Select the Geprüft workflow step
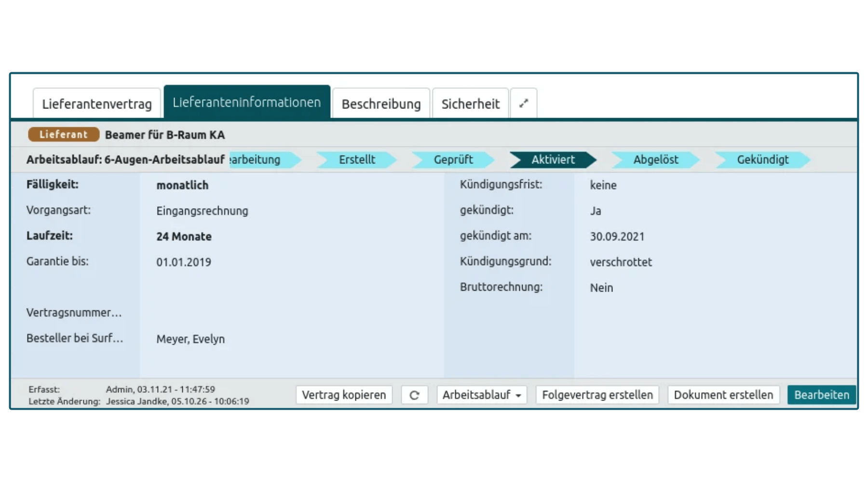The height and width of the screenshot is (482, 868). point(453,160)
